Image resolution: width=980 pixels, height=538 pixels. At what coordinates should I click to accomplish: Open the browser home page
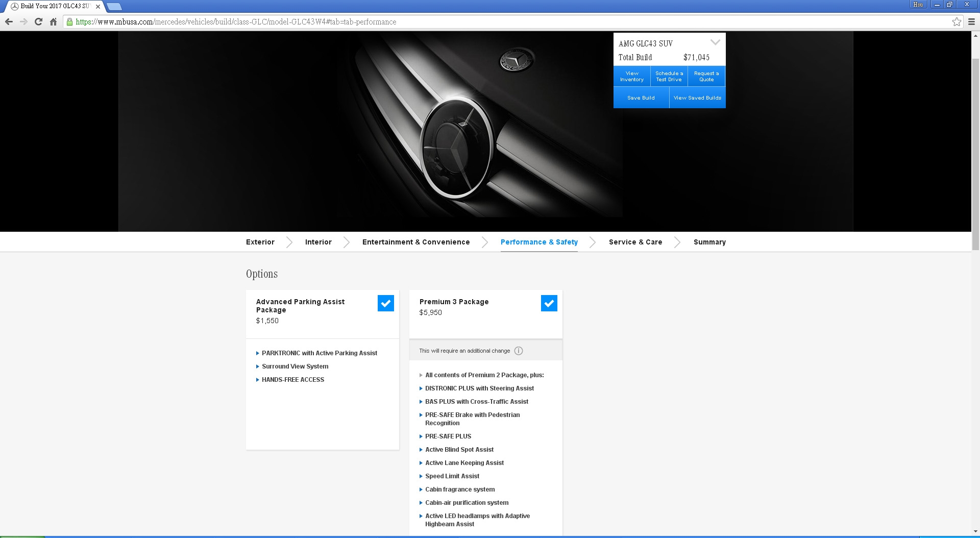pos(53,21)
